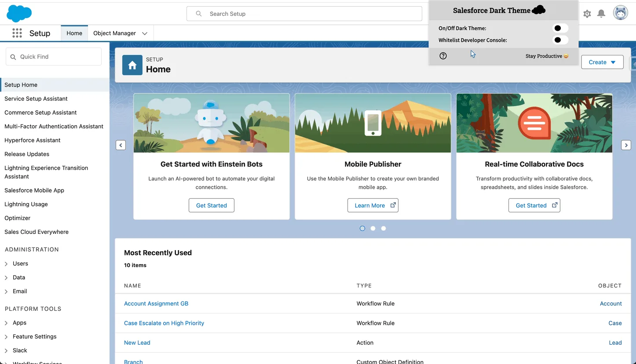Click the magnifier icon in Search Setup

199,14
